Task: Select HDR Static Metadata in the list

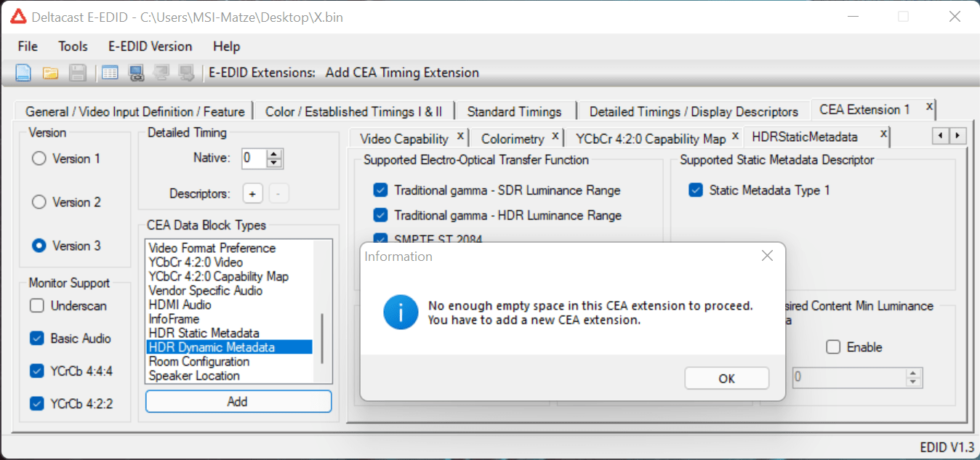Action: pyautogui.click(x=229, y=333)
